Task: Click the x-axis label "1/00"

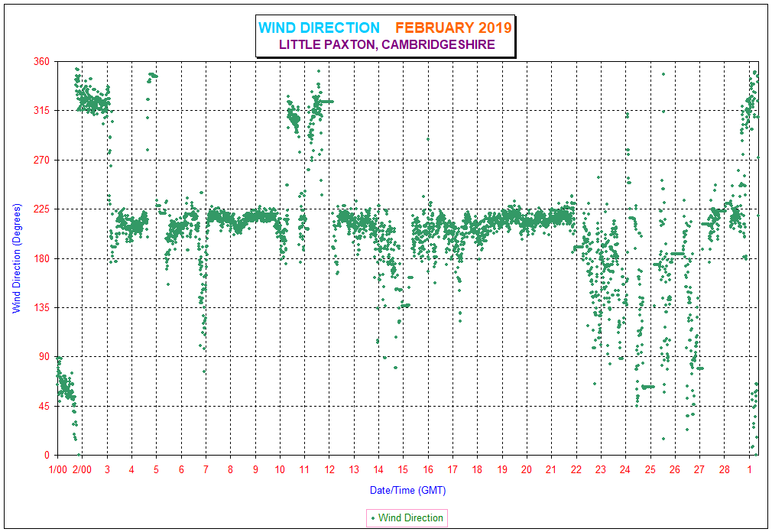Action: coord(57,469)
